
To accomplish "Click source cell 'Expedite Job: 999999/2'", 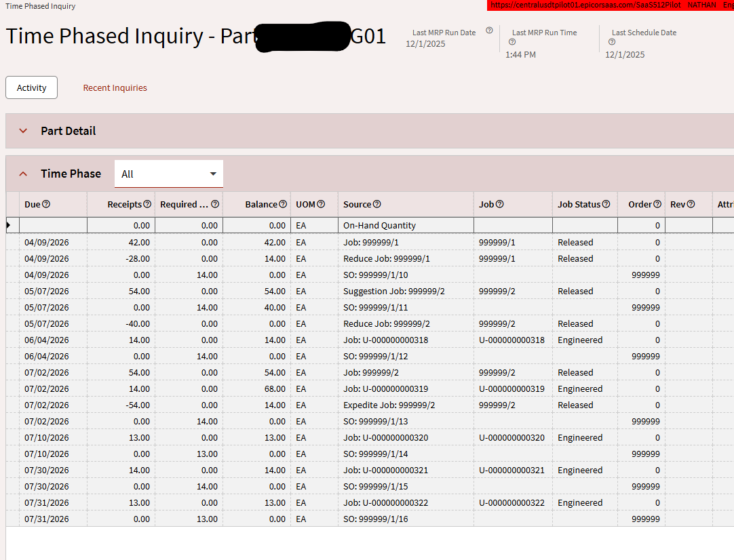I will point(406,405).
